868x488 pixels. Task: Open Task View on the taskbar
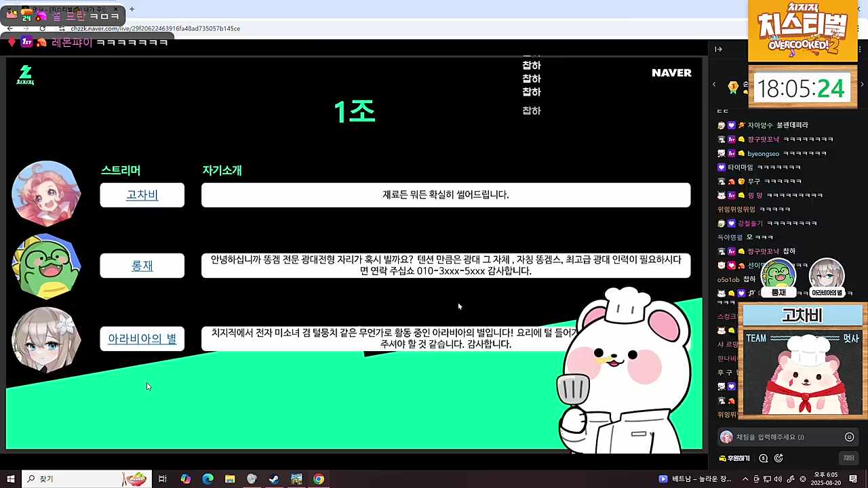click(163, 479)
